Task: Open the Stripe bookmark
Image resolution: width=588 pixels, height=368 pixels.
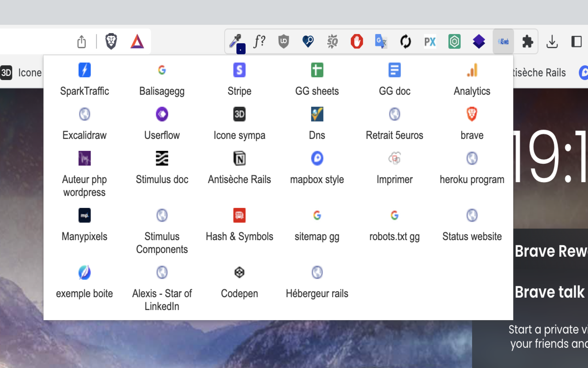Action: point(239,78)
